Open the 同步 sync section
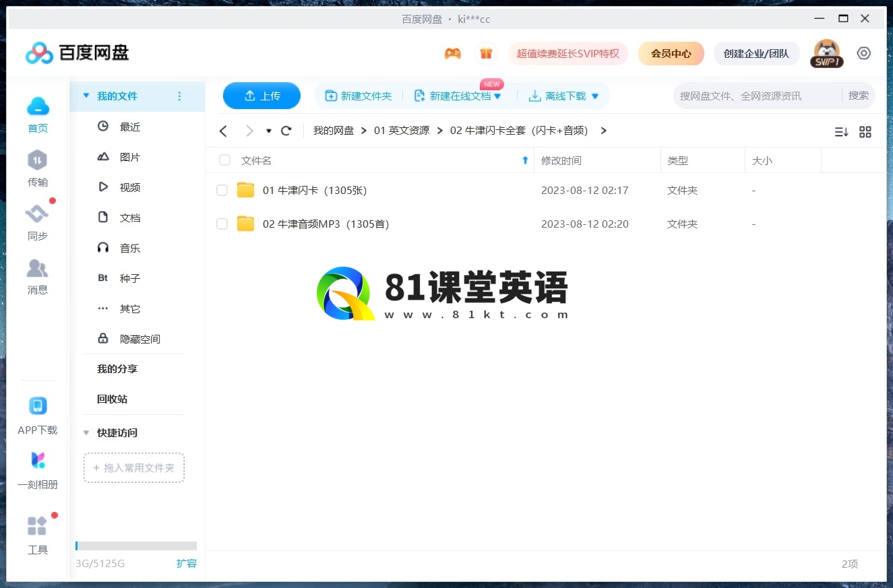 tap(38, 222)
